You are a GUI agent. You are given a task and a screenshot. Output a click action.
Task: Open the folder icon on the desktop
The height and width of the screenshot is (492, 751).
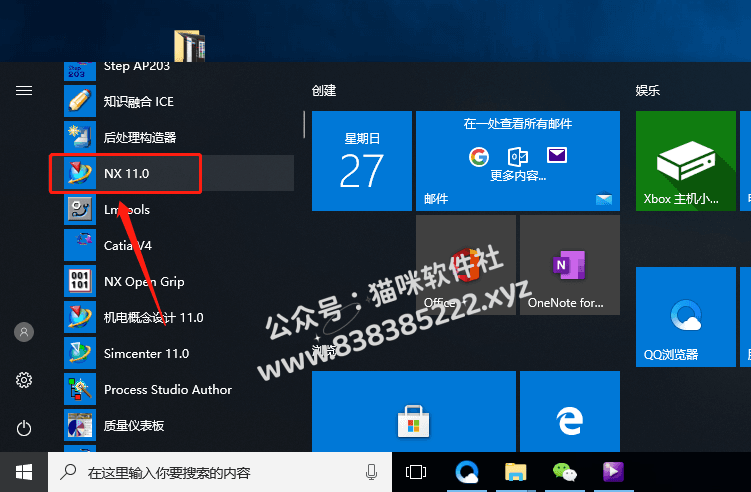tap(190, 46)
